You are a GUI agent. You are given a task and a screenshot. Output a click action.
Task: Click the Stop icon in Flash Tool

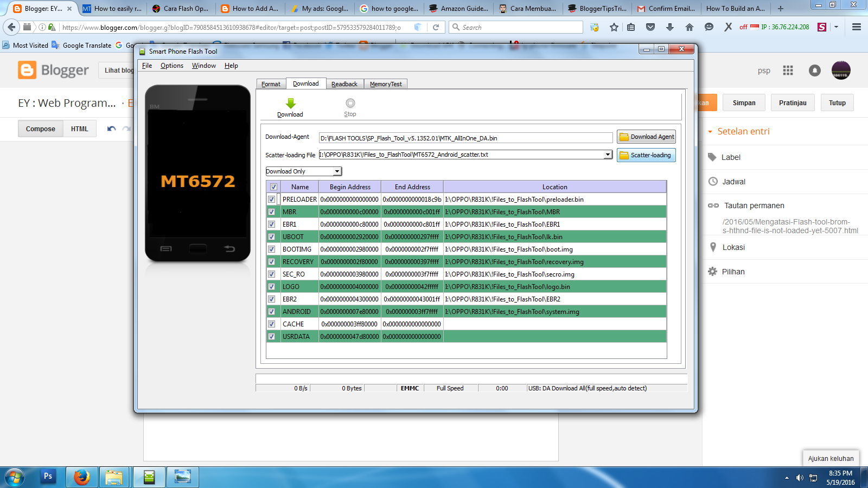click(x=350, y=103)
